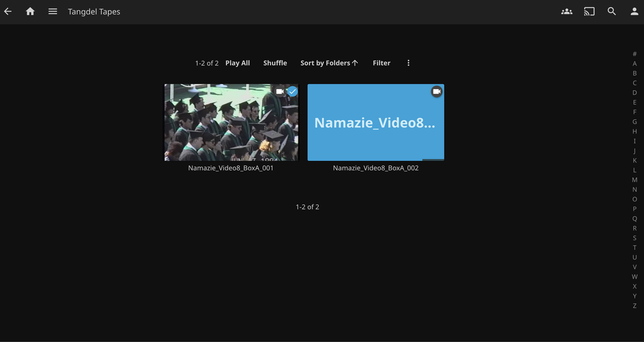Click the home icon in the header
Viewport: 644px width, 342px height.
(30, 11)
